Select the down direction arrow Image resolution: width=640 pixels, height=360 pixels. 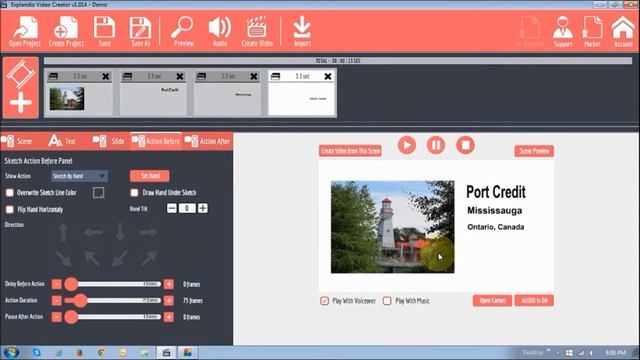(120, 232)
